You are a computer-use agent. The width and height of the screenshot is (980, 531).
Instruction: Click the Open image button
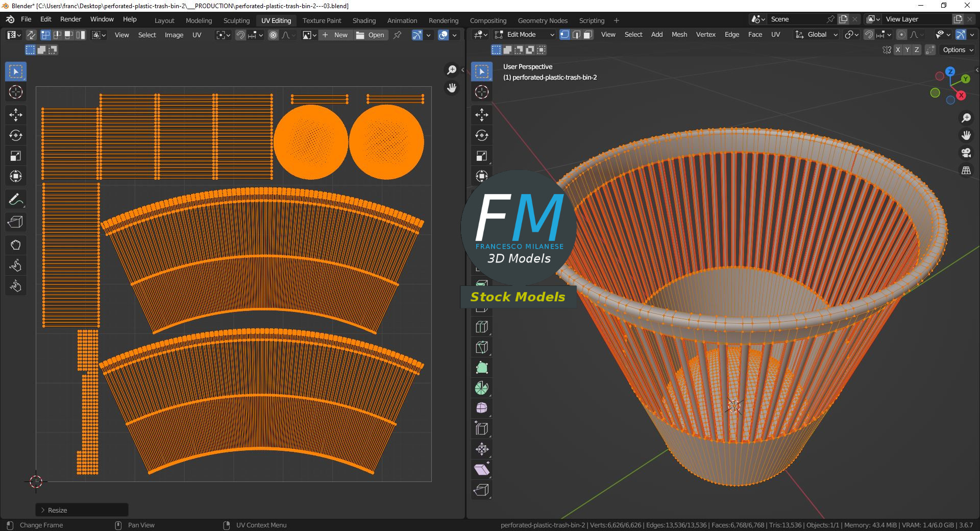pos(371,35)
